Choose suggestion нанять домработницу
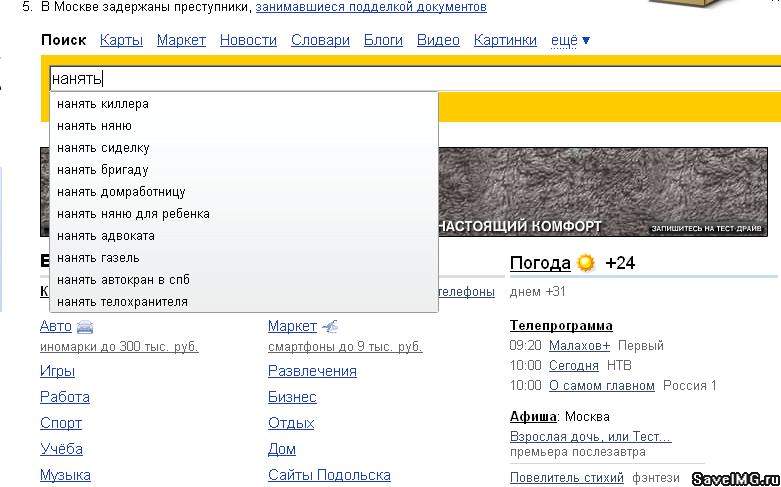Image resolution: width=781 pixels, height=487 pixels. (244, 192)
